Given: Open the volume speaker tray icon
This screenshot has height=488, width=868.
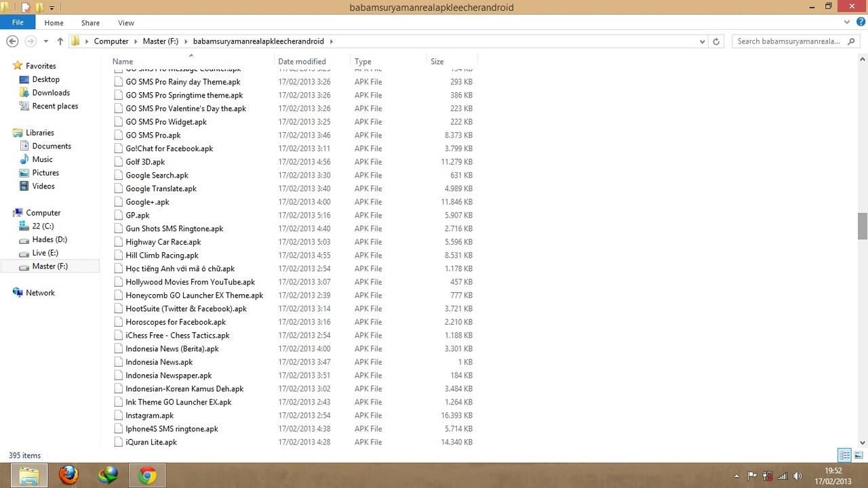Looking at the screenshot, I should point(797,476).
